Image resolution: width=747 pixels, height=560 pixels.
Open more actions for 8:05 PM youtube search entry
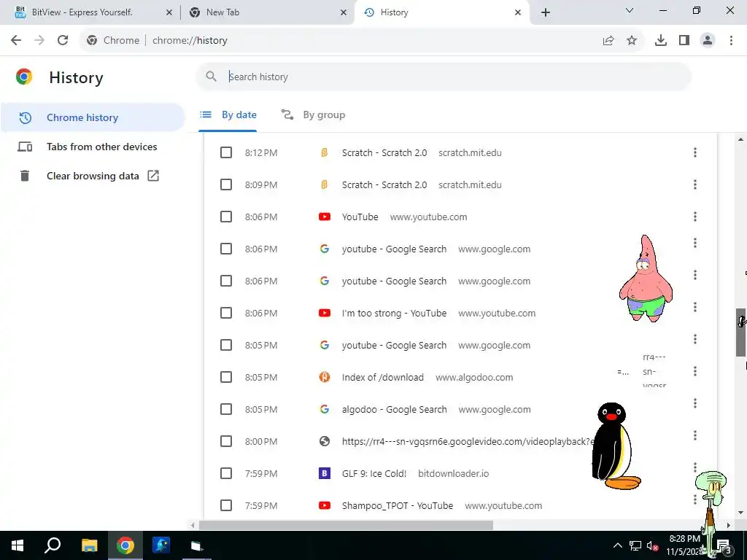coord(695,339)
